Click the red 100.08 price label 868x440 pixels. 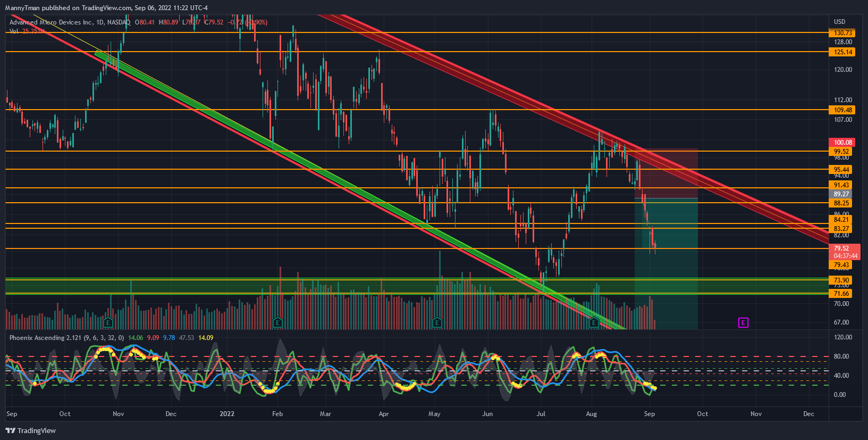(842, 143)
